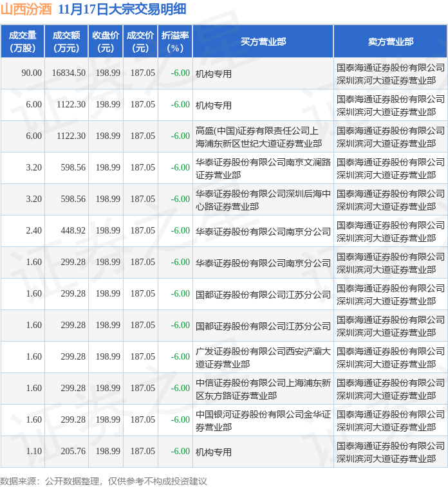Screen dimensions: 448x487
Task: Click the 买方营业部 column header
Action: click(263, 42)
